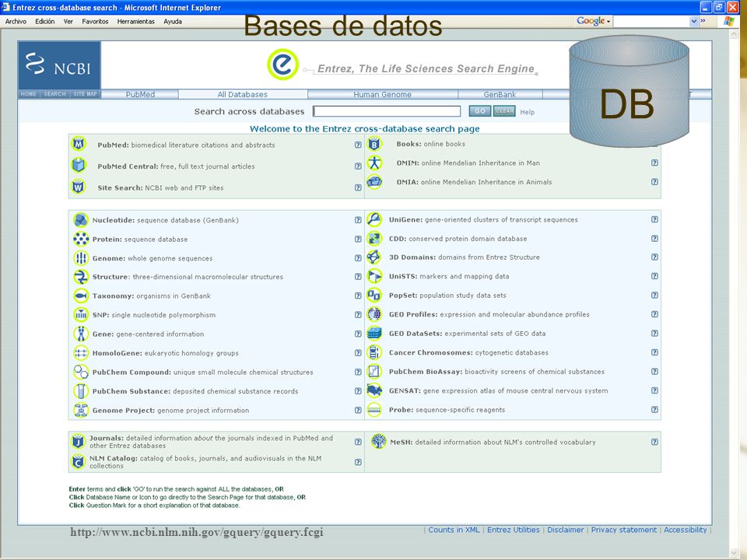The image size is (747, 560).
Task: Open the Books database icon
Action: coord(374,144)
